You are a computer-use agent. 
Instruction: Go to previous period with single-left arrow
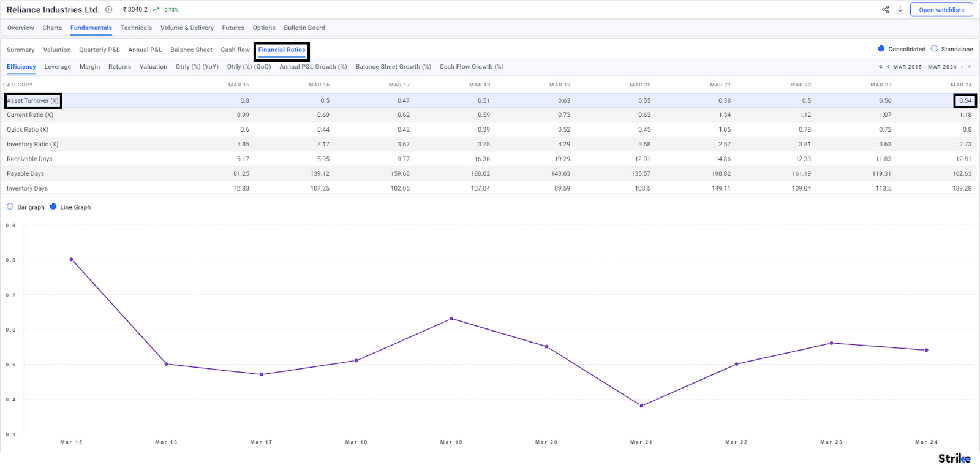click(x=888, y=67)
